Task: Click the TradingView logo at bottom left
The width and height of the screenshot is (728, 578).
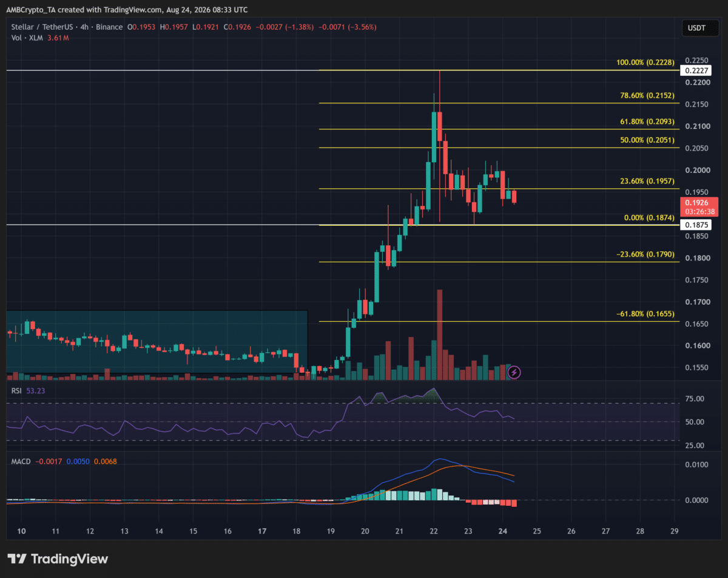Action: click(x=58, y=559)
